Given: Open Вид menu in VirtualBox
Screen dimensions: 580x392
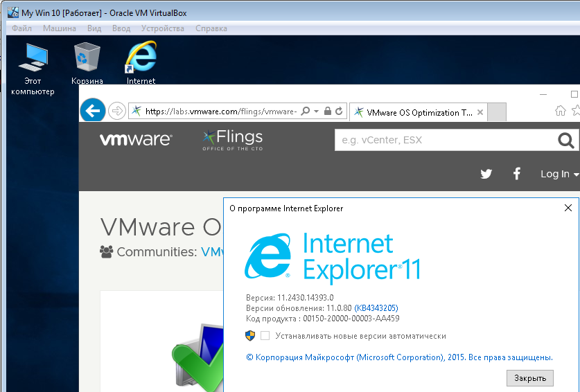Looking at the screenshot, I should [94, 28].
